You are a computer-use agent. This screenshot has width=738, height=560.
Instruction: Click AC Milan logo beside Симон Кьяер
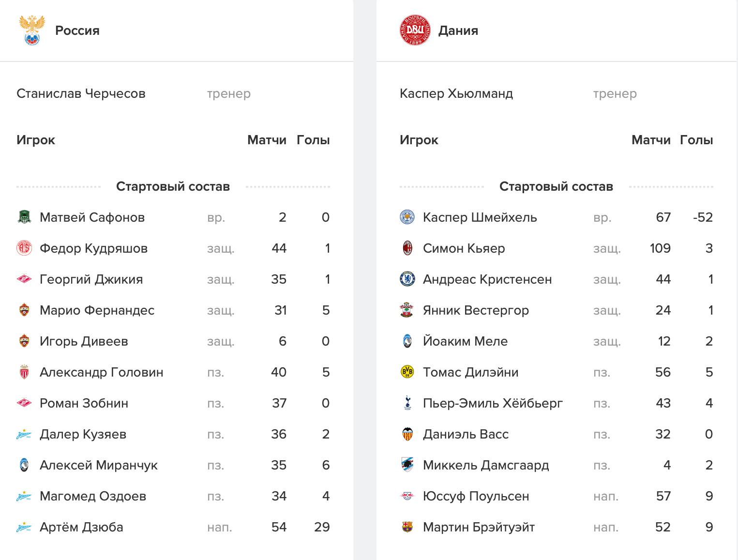pos(407,248)
